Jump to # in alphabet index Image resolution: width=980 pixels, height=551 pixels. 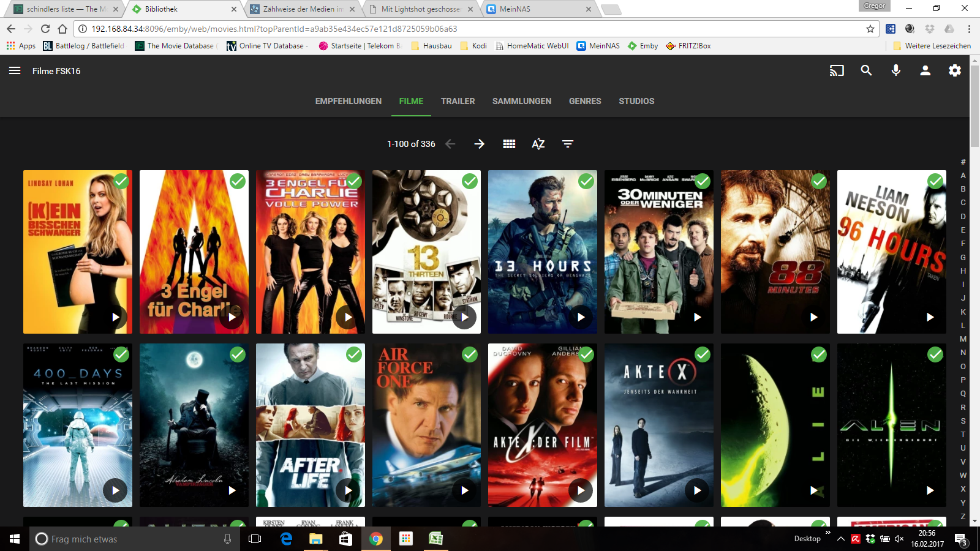tap(963, 162)
